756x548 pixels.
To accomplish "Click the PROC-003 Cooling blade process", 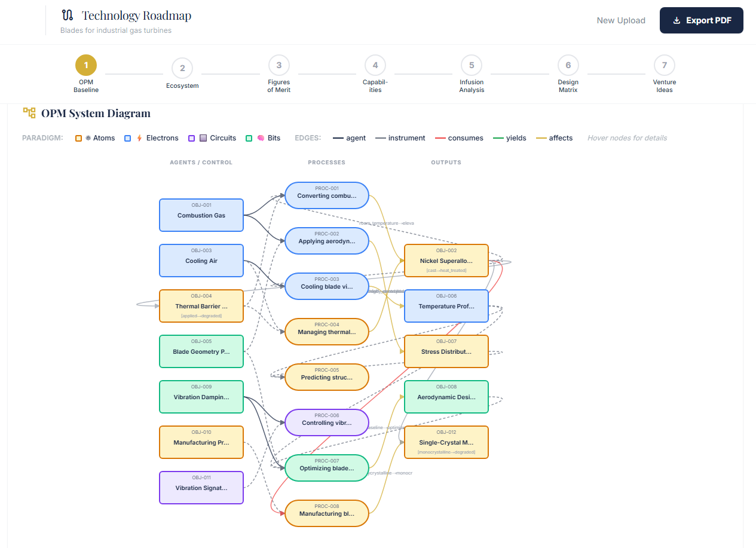I will pyautogui.click(x=327, y=286).
